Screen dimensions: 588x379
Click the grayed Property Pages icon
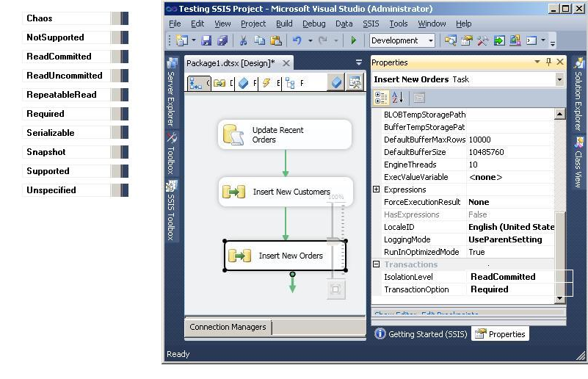tap(419, 98)
